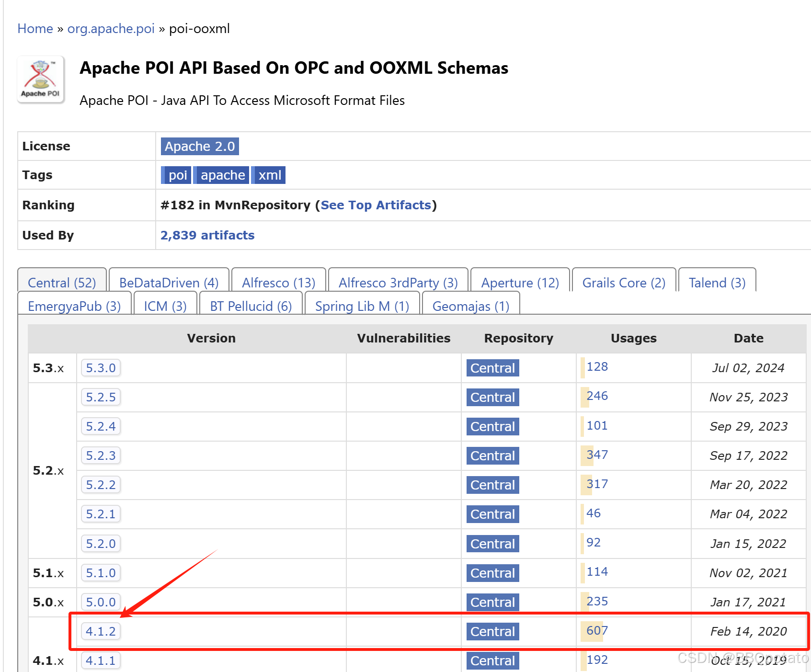The width and height of the screenshot is (811, 672).
Task: Open version 4.1.1
Action: tap(101, 661)
